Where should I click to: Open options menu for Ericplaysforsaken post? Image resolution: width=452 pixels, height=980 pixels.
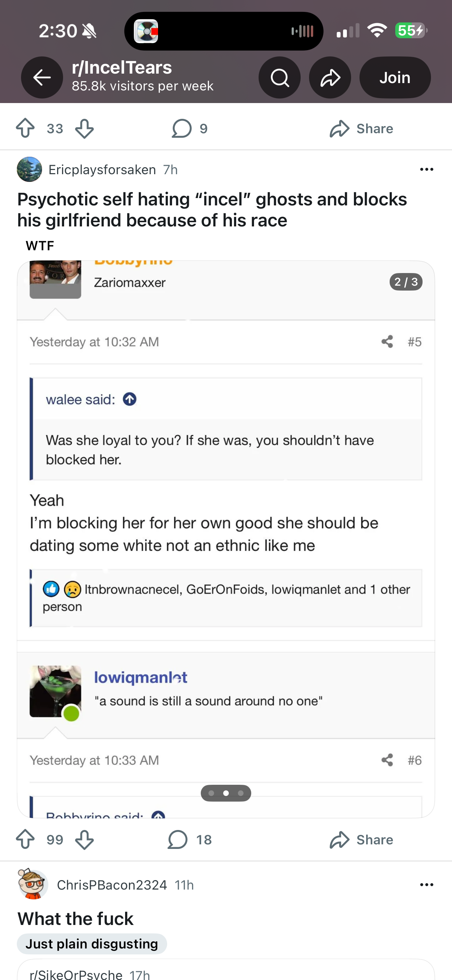426,170
